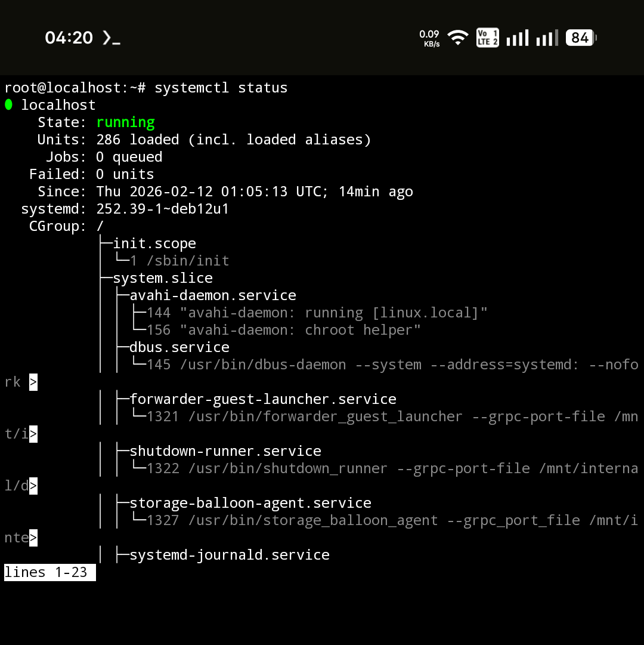This screenshot has height=645, width=644.
Task: Click the 'lines 1-23' pager status
Action: (x=49, y=572)
